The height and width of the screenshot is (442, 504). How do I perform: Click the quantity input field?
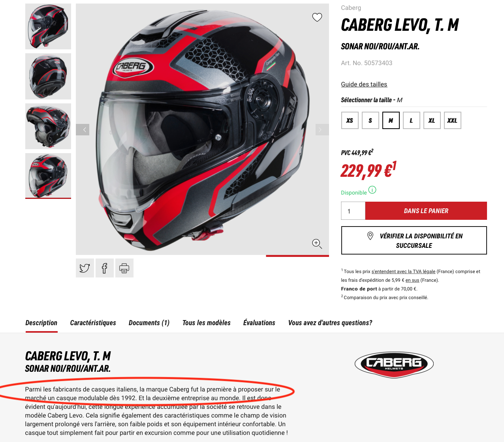pyautogui.click(x=353, y=211)
